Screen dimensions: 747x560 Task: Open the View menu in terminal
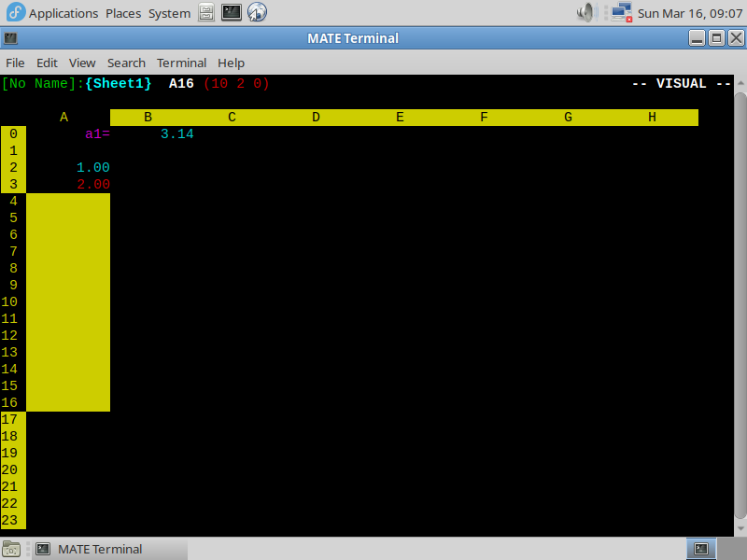[82, 63]
